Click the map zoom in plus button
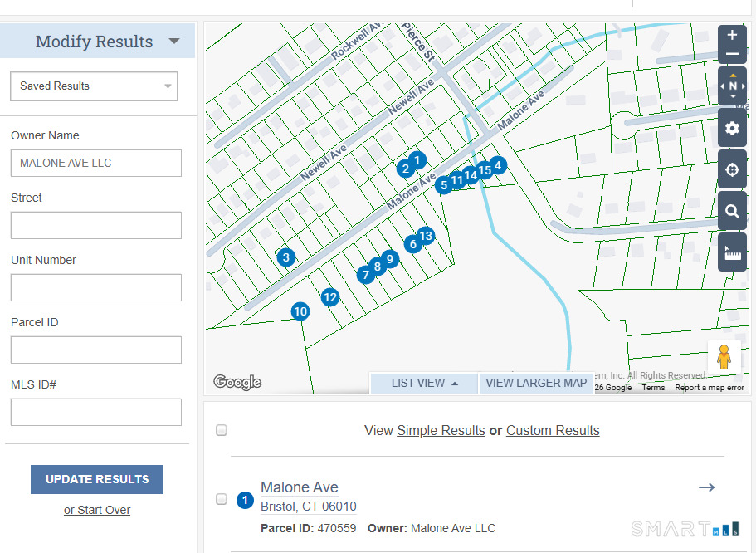The width and height of the screenshot is (756, 553). coord(732,36)
